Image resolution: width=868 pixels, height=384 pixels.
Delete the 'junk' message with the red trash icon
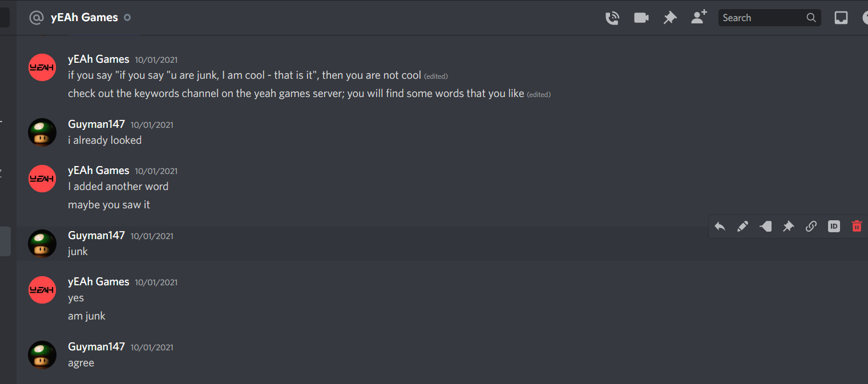click(857, 227)
